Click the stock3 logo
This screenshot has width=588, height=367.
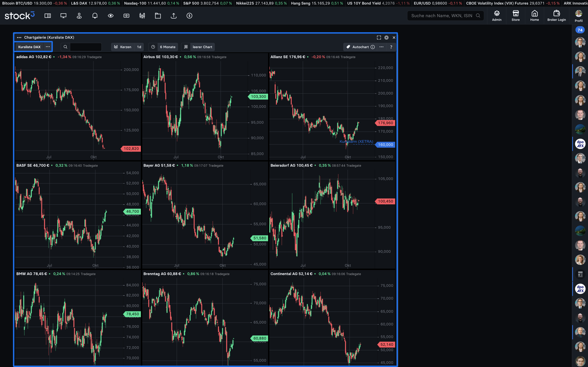point(20,16)
